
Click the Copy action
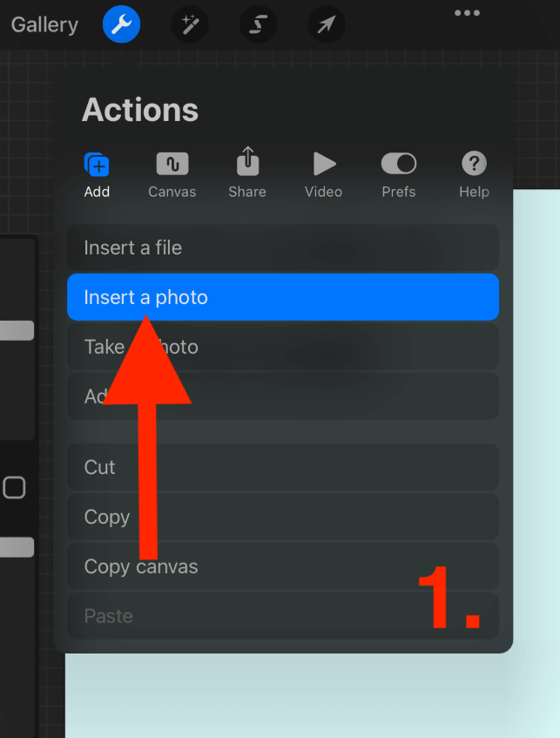[x=283, y=517]
